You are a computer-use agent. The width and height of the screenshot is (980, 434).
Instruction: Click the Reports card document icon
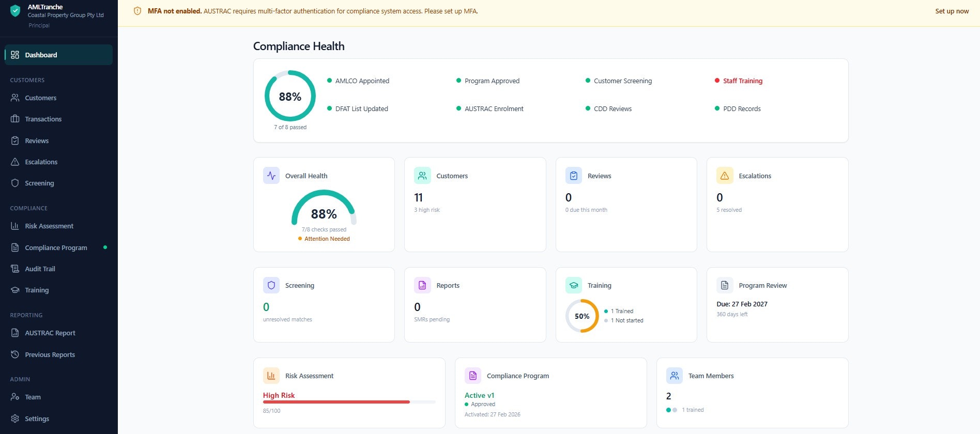422,285
